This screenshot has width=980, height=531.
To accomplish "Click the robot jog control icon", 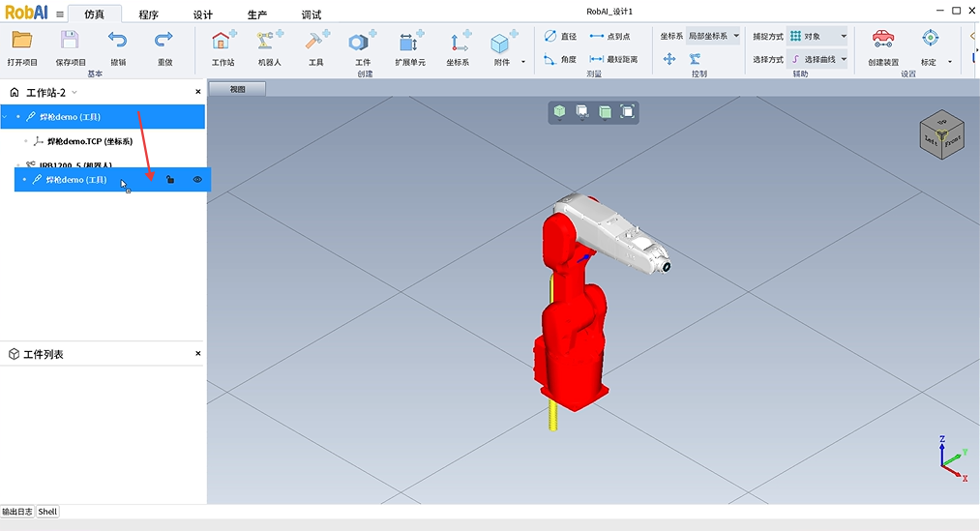I will coord(695,59).
